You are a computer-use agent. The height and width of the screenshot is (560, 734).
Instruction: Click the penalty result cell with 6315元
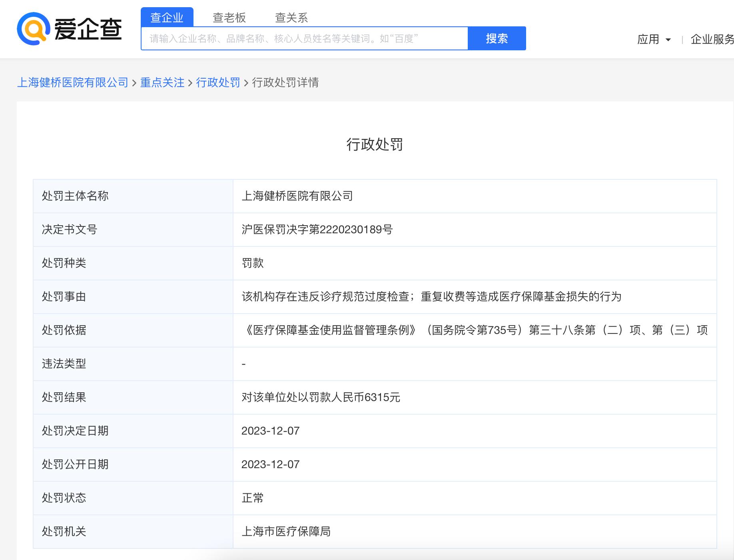coord(321,397)
